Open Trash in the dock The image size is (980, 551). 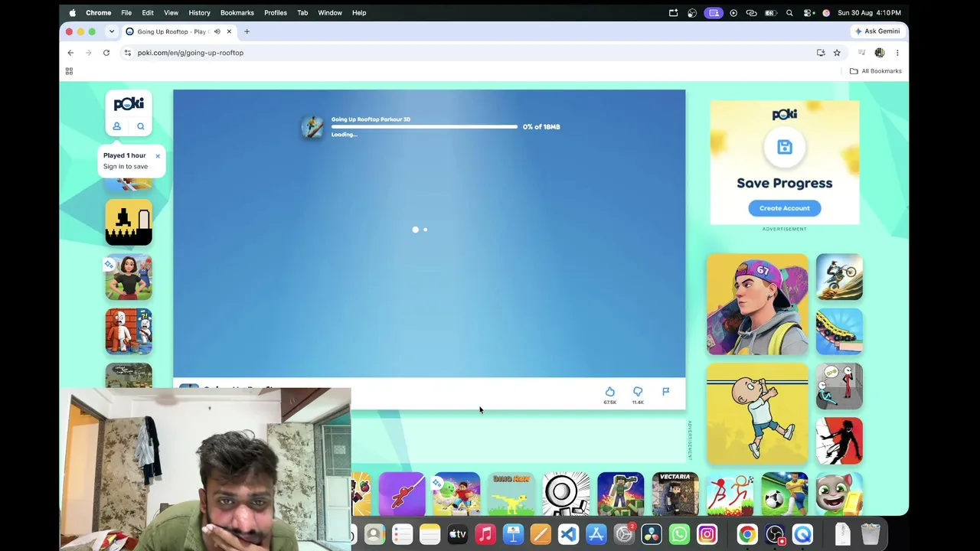(871, 534)
